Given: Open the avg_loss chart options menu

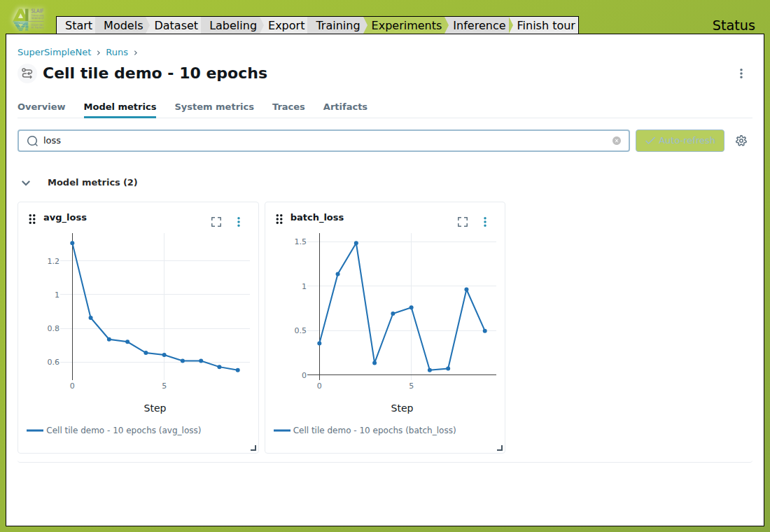Looking at the screenshot, I should (239, 222).
